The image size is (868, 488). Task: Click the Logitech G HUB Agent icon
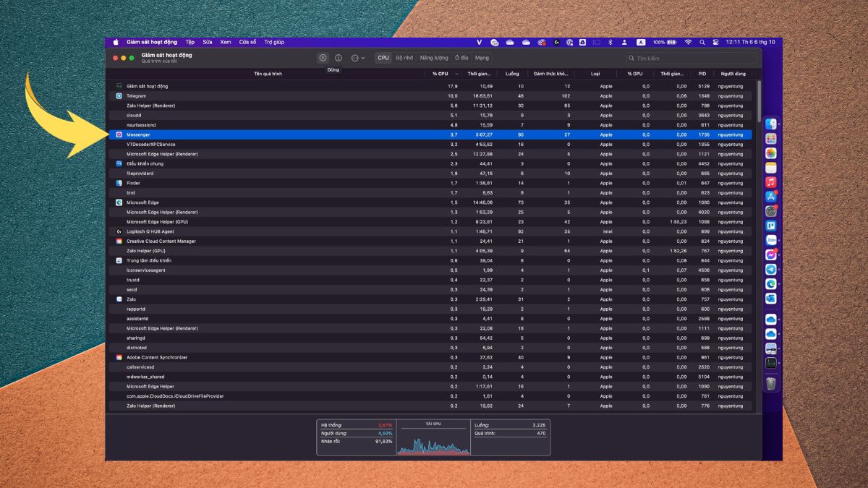119,231
